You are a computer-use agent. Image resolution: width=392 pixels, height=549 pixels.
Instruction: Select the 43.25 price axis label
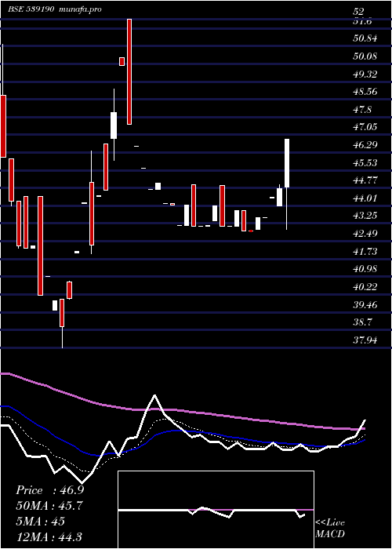tap(365, 216)
